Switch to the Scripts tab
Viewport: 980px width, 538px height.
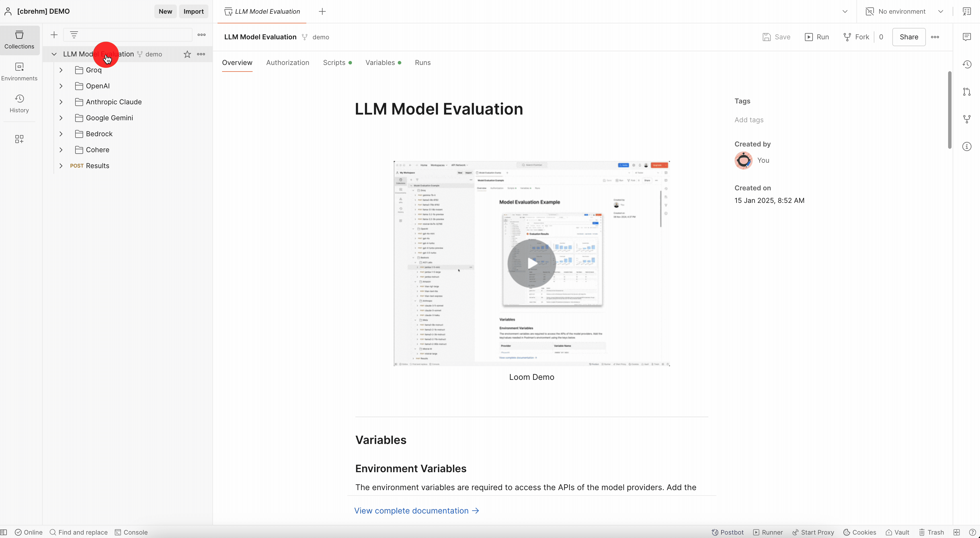tap(337, 63)
